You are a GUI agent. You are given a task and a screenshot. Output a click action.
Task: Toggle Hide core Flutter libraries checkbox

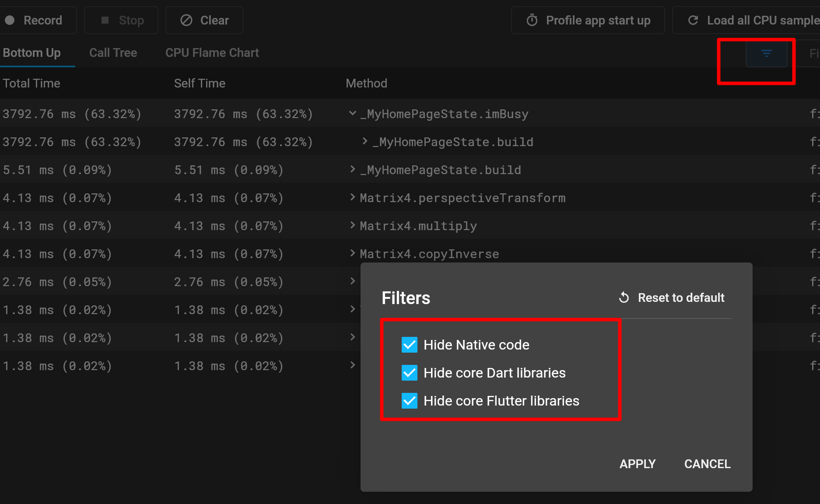(x=410, y=401)
